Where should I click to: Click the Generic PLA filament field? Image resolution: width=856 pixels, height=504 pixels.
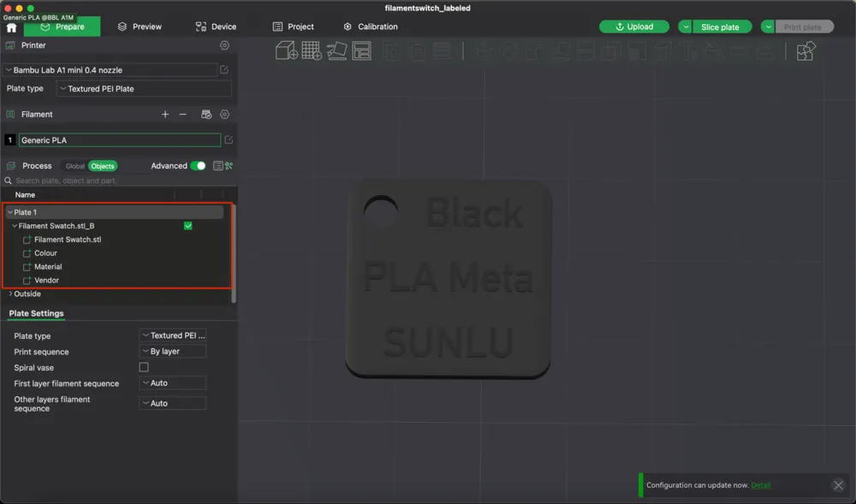point(120,140)
